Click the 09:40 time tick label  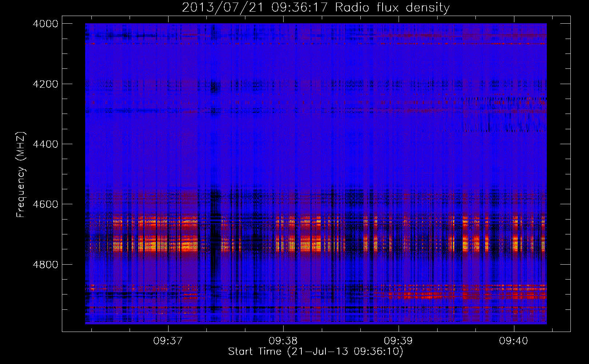coord(514,341)
